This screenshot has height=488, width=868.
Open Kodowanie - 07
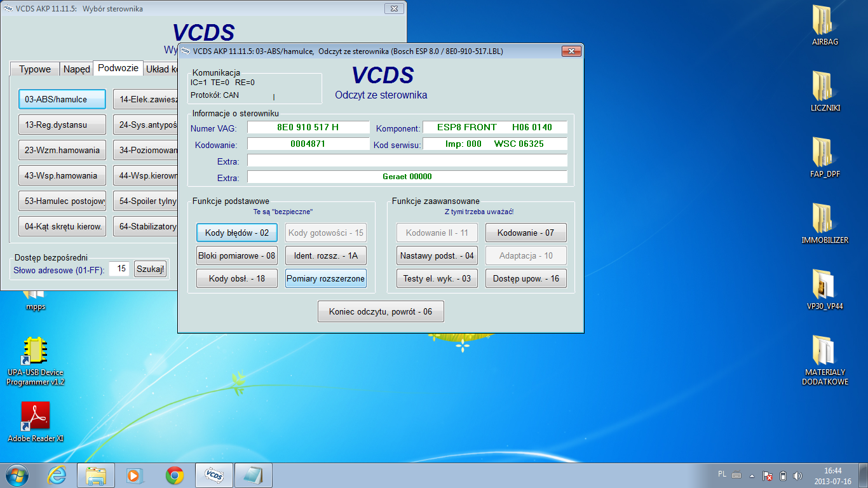[x=526, y=233]
